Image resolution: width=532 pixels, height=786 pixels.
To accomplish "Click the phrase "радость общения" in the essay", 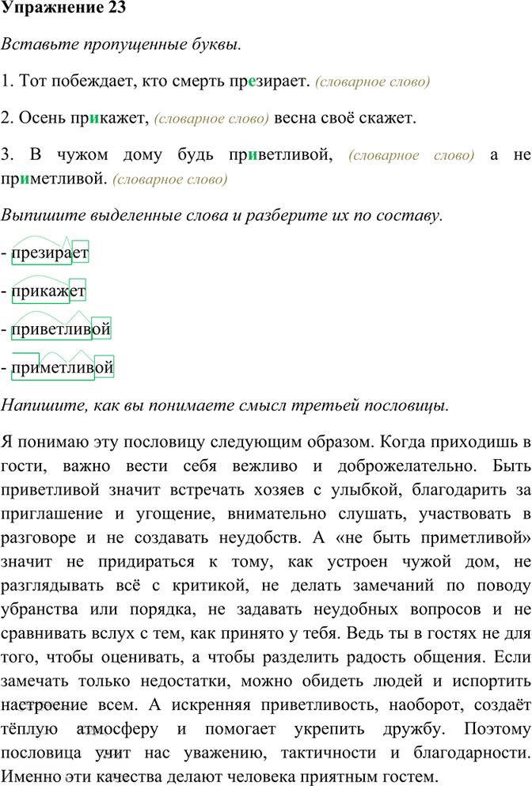I will [415, 657].
